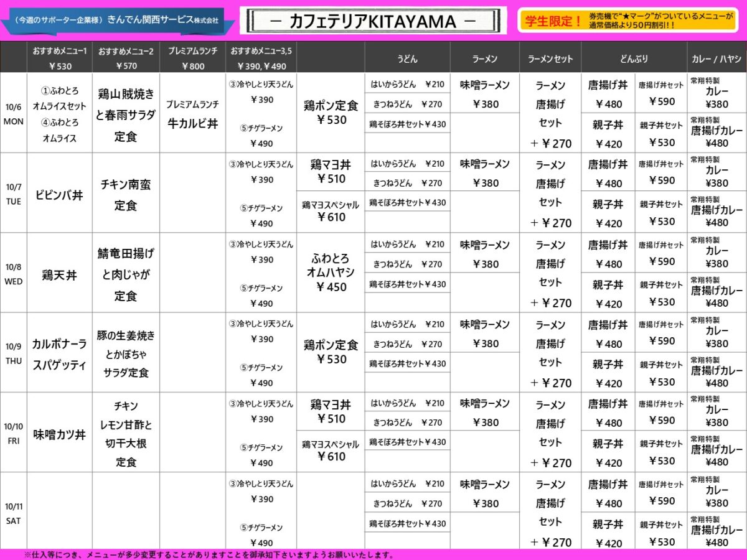
Task: Click Tuesday's チキン南蛮定食 cell
Action: pyautogui.click(x=126, y=195)
